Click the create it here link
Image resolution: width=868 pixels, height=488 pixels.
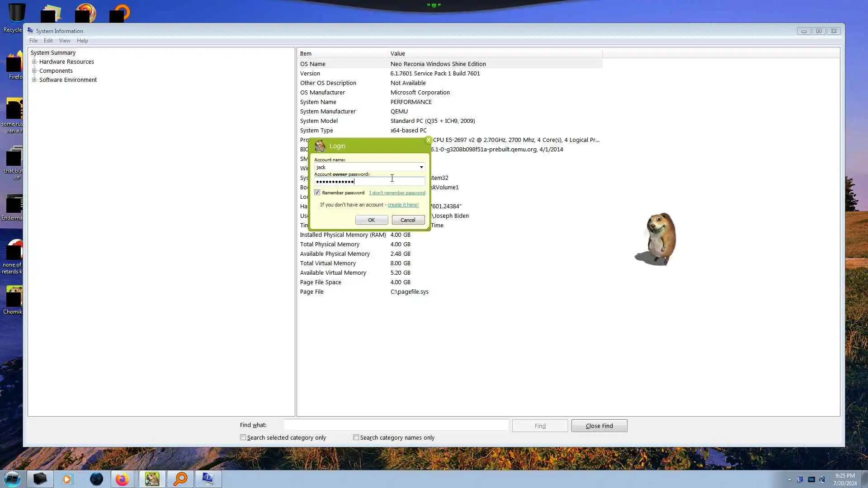(x=403, y=205)
